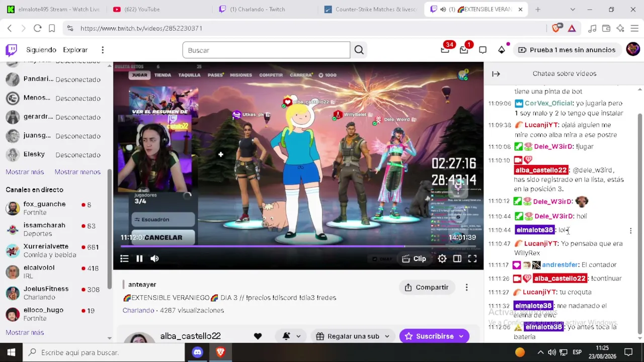644x362 pixels.
Task: Click the address bar URL
Action: coord(141,28)
